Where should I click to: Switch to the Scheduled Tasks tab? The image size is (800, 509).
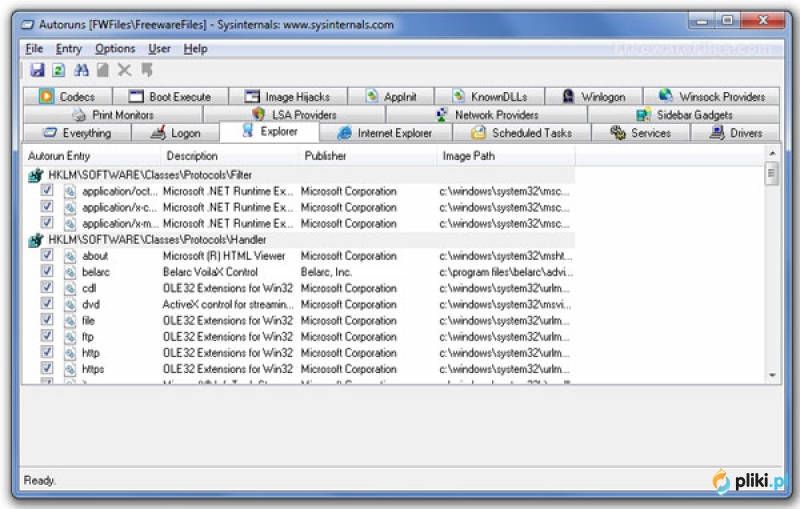tap(521, 133)
